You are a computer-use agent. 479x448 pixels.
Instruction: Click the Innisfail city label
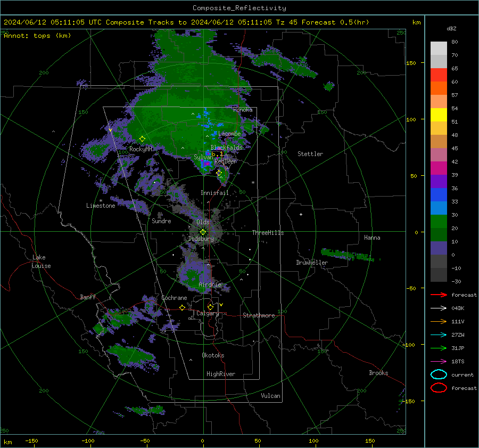(214, 193)
